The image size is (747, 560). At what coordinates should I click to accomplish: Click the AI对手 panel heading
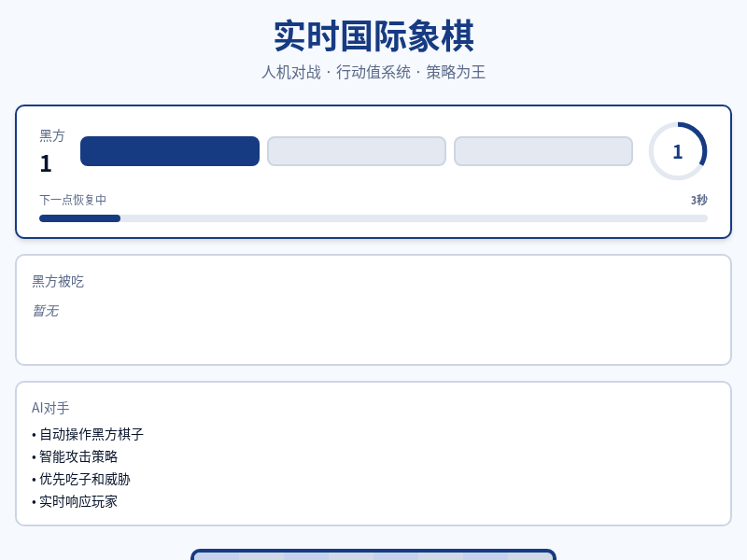pos(50,408)
